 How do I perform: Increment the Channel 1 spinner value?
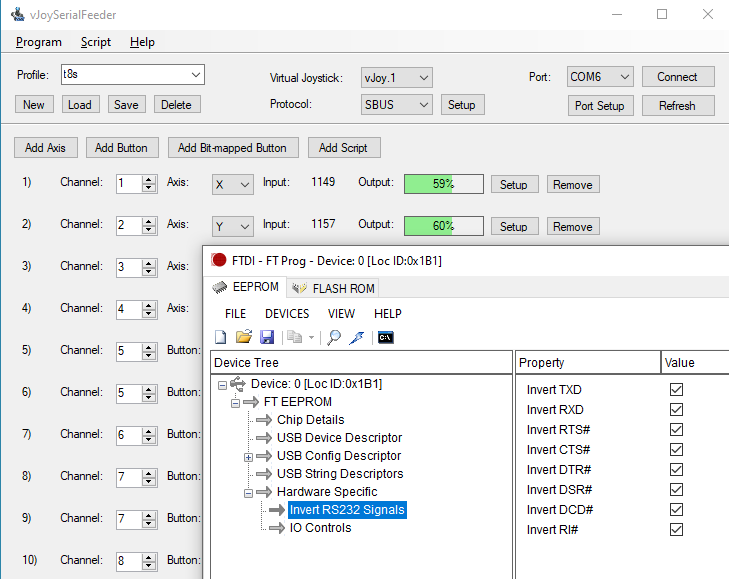coord(149,179)
